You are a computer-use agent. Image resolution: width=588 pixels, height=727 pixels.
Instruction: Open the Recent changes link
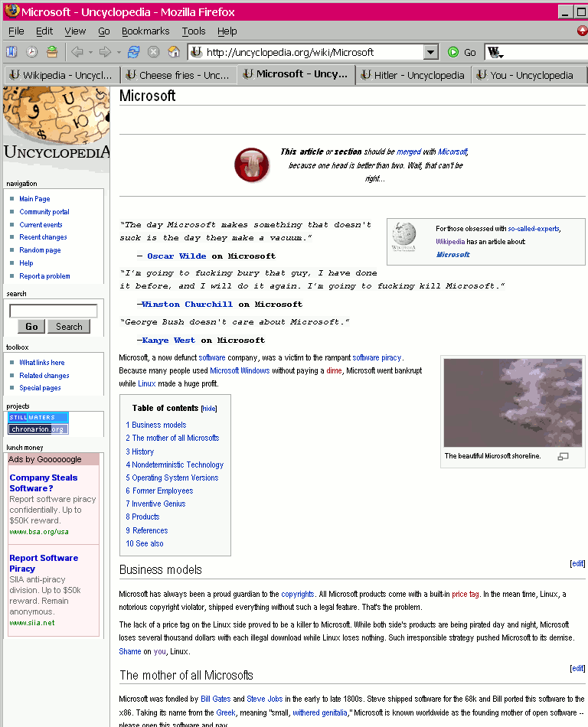(x=43, y=237)
